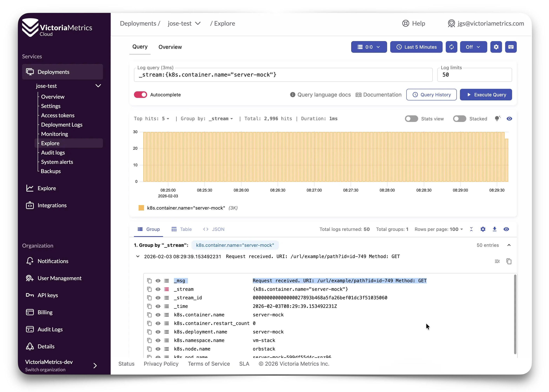
Task: Switch to the JSON results view
Action: (214, 229)
